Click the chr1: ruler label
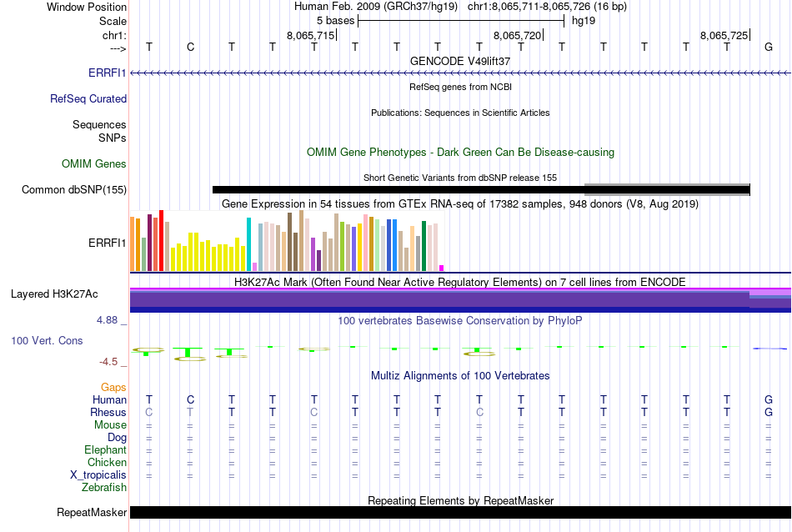This screenshot has height=532, width=792. point(115,35)
